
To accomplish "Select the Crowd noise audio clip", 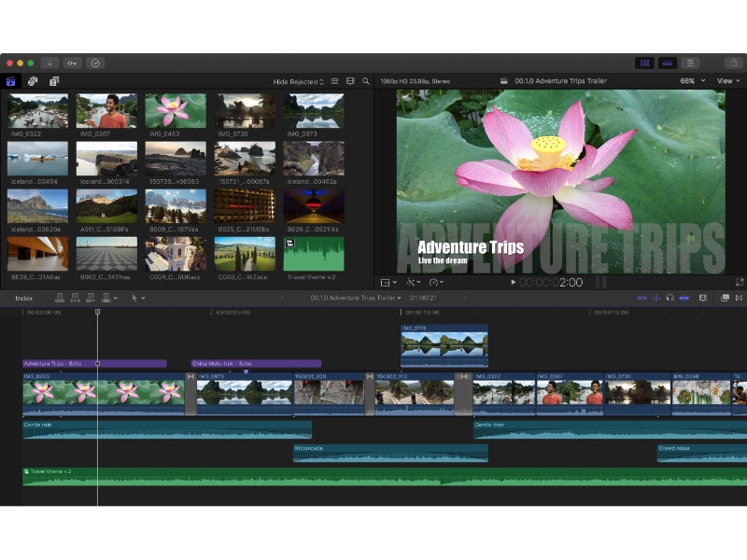I will pos(702,454).
